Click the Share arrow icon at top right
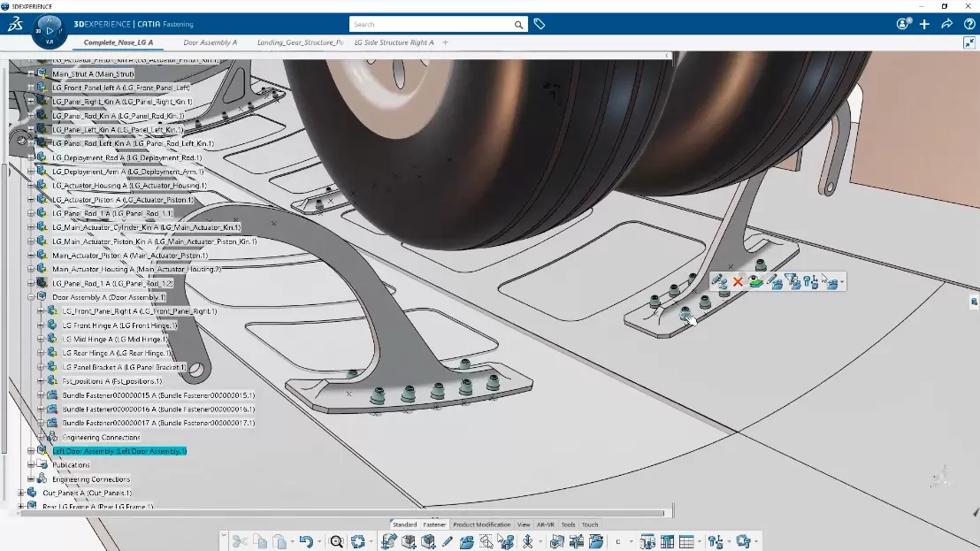The height and width of the screenshot is (551, 980). pos(946,25)
